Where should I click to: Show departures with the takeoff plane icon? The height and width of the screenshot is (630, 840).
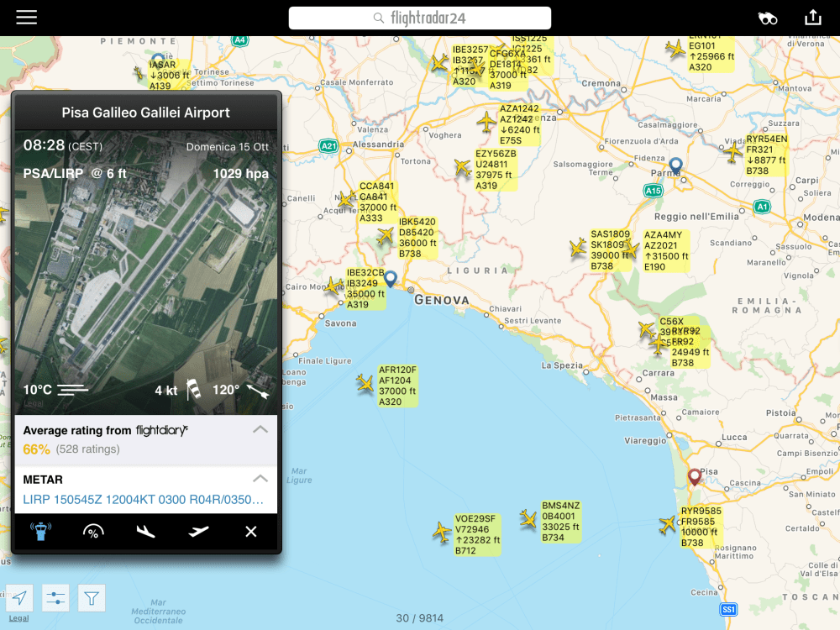199,532
